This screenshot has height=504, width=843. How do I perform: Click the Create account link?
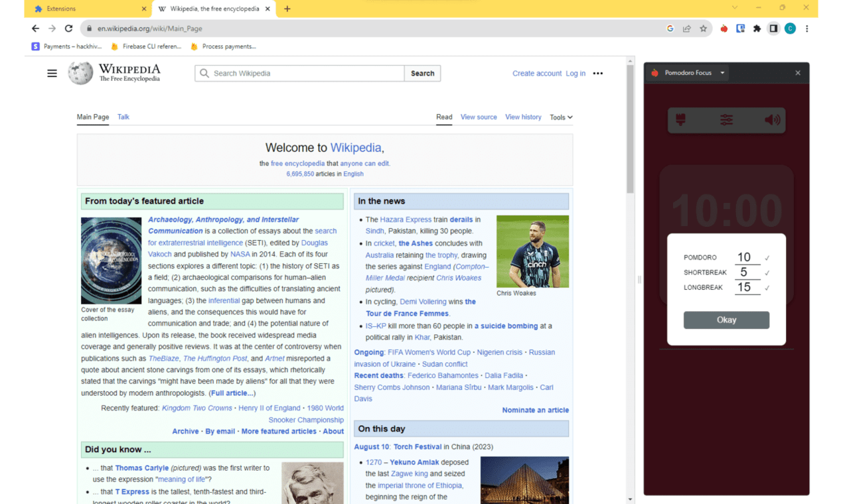(x=537, y=74)
